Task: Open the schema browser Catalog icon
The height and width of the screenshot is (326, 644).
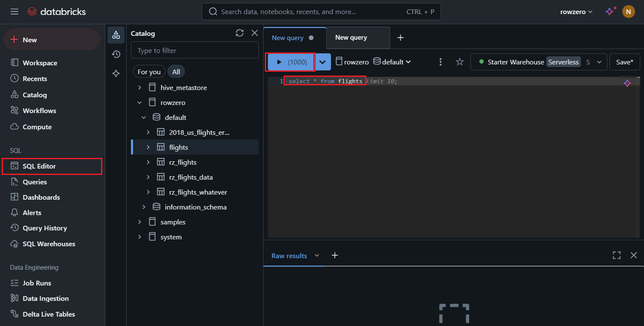Action: [x=116, y=35]
